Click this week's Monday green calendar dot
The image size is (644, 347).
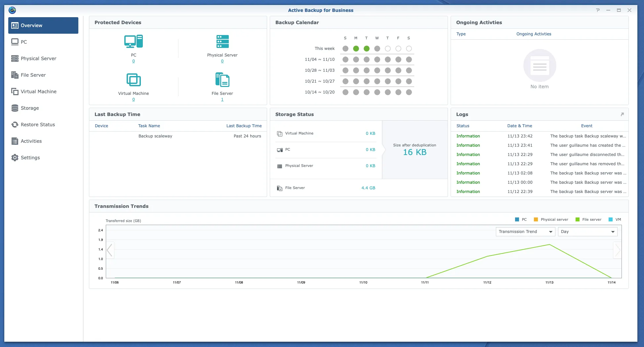point(356,49)
